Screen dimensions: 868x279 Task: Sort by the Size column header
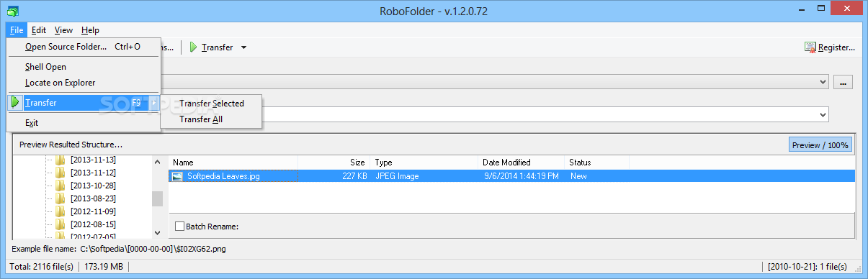coord(334,163)
